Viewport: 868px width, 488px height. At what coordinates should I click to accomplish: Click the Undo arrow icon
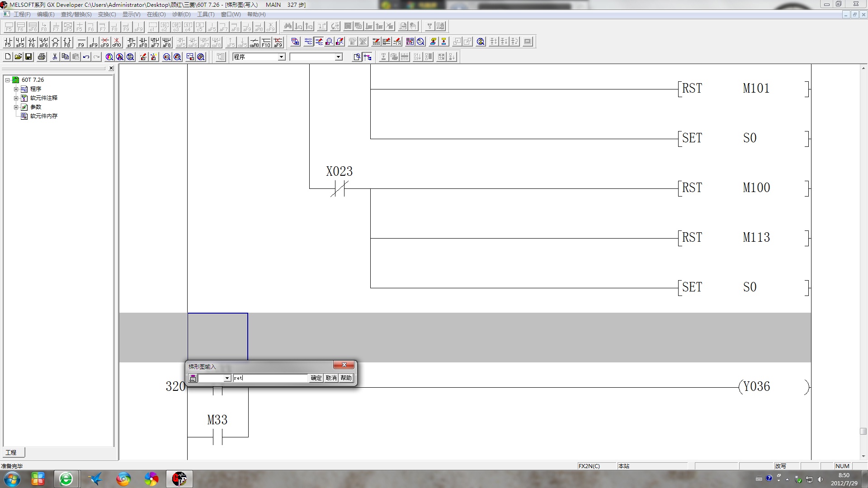pos(86,57)
